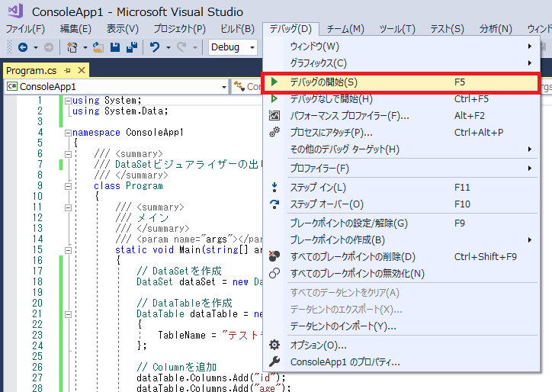The image size is (552, 392).
Task: Click the New Project toolbar icon
Action: pyautogui.click(x=72, y=47)
